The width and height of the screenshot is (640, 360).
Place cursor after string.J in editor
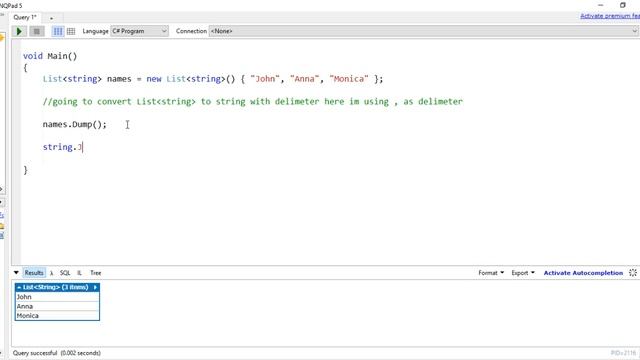(x=83, y=147)
